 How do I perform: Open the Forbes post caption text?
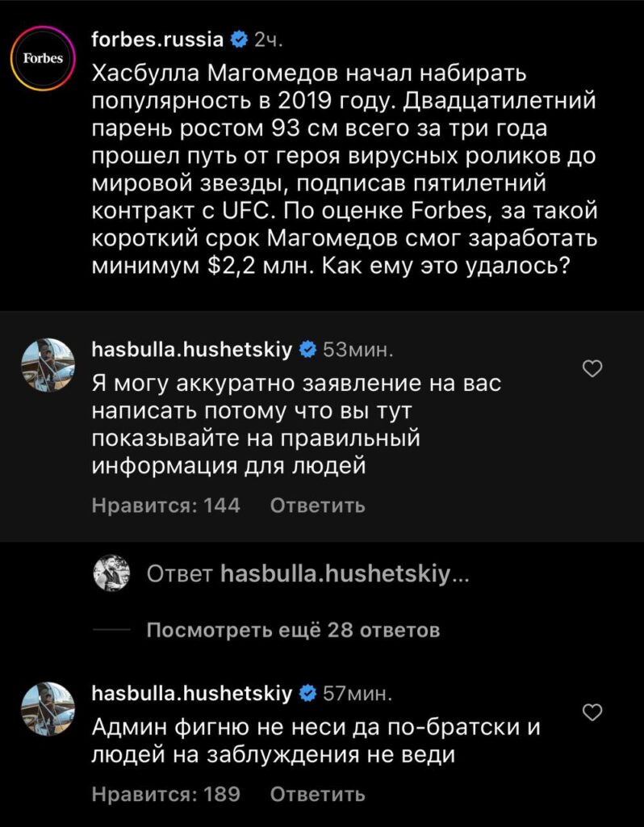(x=345, y=170)
